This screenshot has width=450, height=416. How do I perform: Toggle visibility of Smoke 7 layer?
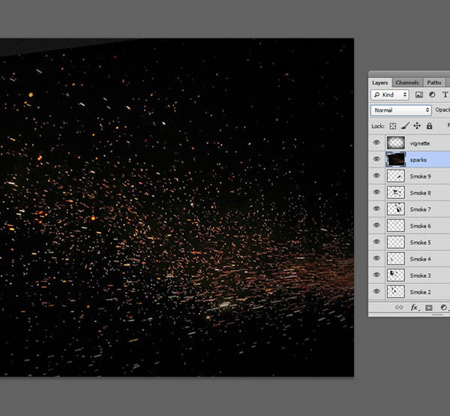tap(377, 209)
